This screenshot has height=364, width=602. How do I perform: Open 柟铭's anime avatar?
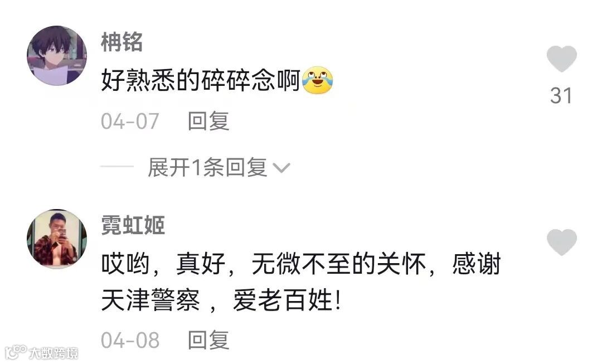click(x=57, y=55)
